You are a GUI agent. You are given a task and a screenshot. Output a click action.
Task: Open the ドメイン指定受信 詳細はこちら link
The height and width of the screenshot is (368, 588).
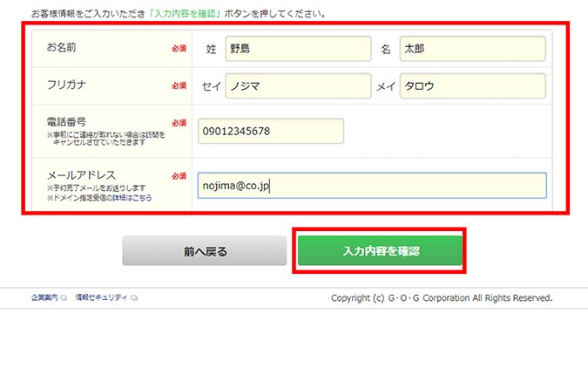click(x=132, y=198)
